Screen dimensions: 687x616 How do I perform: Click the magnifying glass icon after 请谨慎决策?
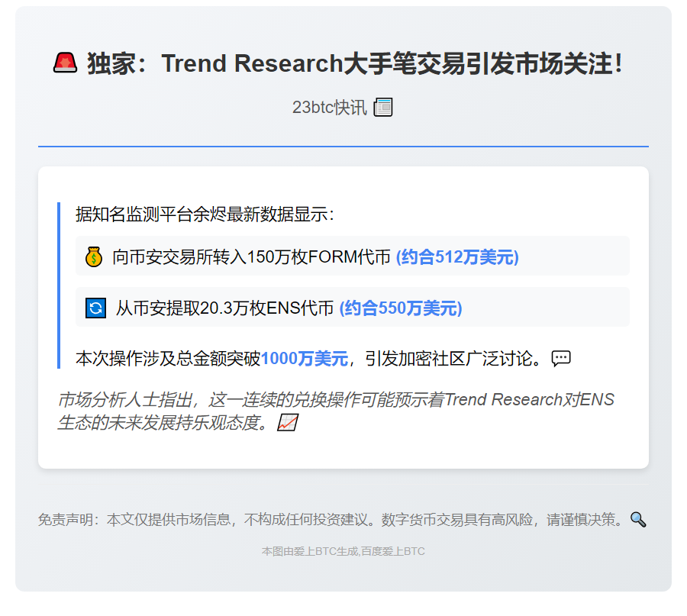click(638, 520)
